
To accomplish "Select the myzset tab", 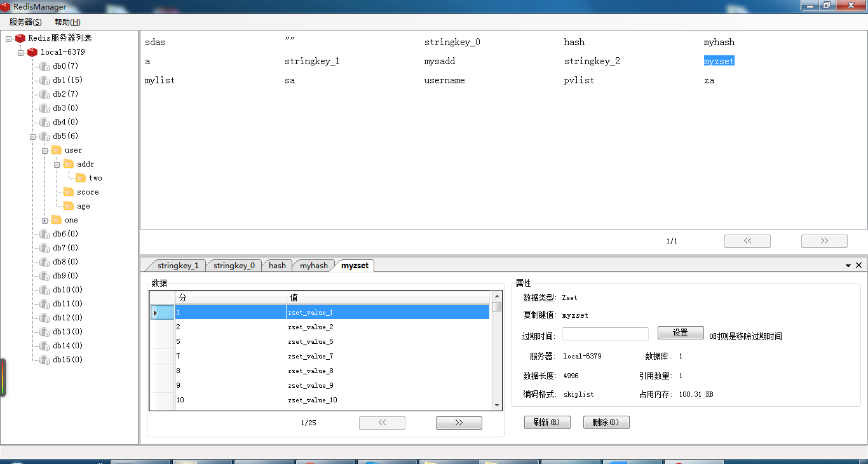I will (355, 266).
